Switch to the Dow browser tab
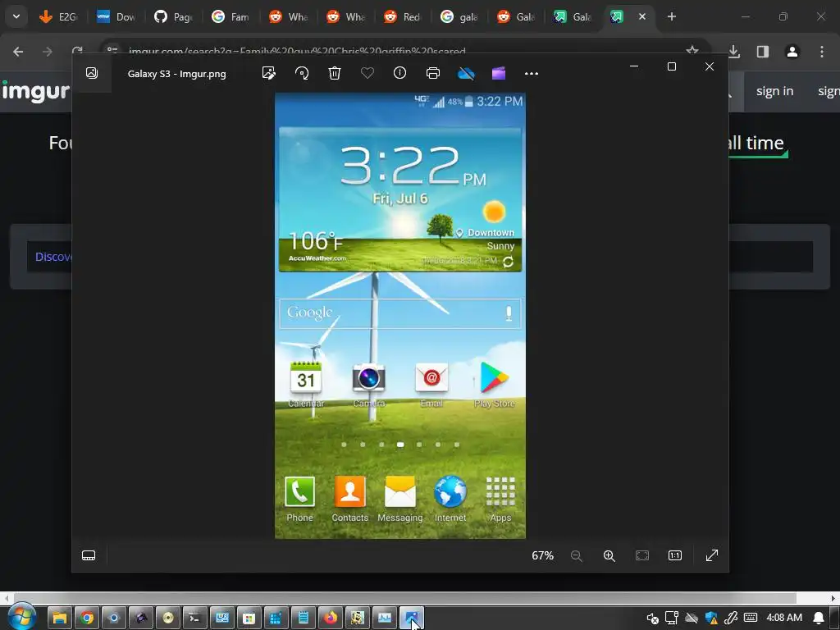 [x=116, y=16]
